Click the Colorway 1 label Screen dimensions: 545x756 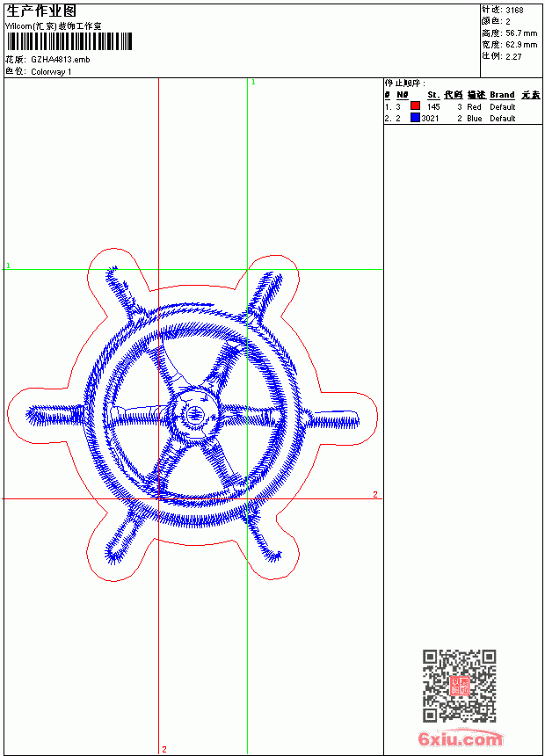coord(51,72)
